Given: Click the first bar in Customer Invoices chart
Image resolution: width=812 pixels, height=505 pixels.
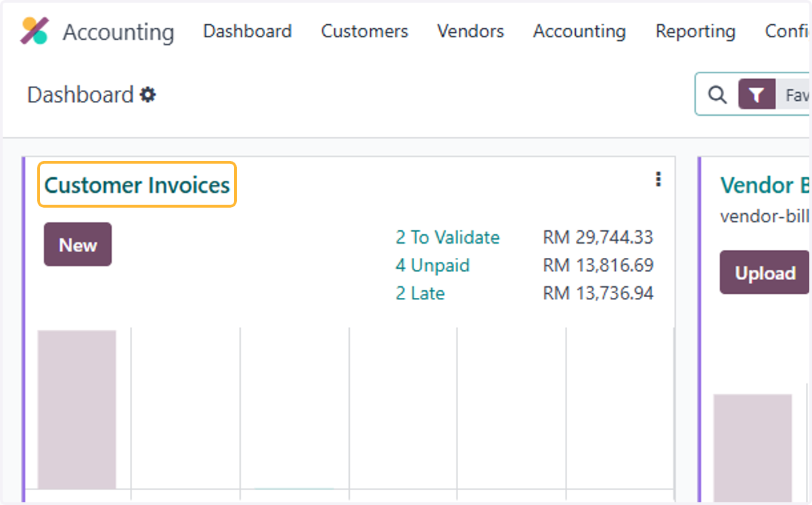Looking at the screenshot, I should [76, 410].
